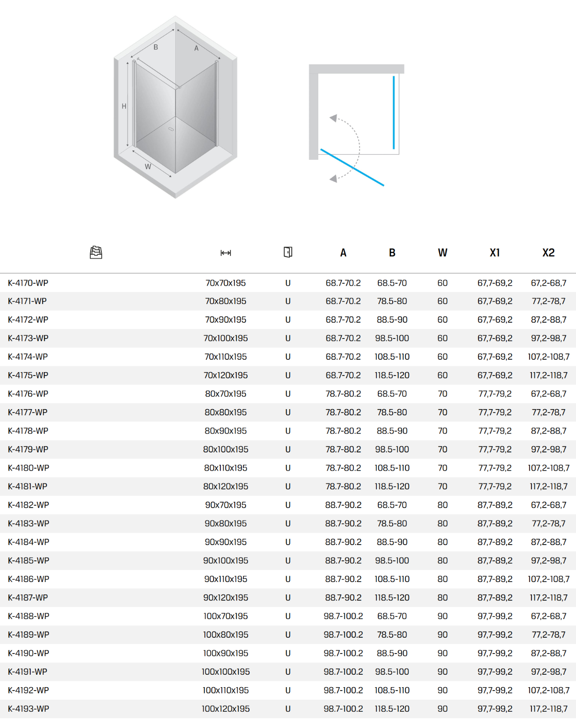The width and height of the screenshot is (576, 728).
Task: Click the door opening direction icon
Action: coord(288,252)
